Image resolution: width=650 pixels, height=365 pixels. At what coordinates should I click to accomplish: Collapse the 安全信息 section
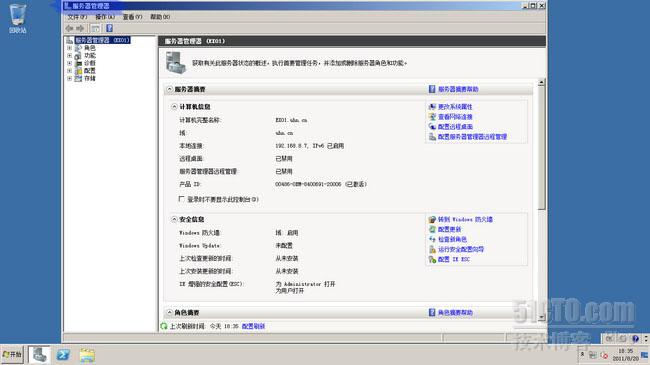click(x=174, y=219)
